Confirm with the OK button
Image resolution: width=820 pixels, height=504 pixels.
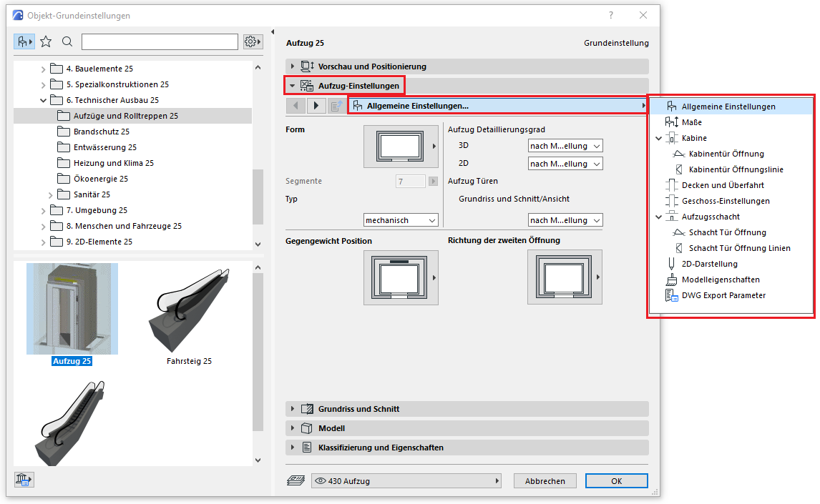(616, 481)
